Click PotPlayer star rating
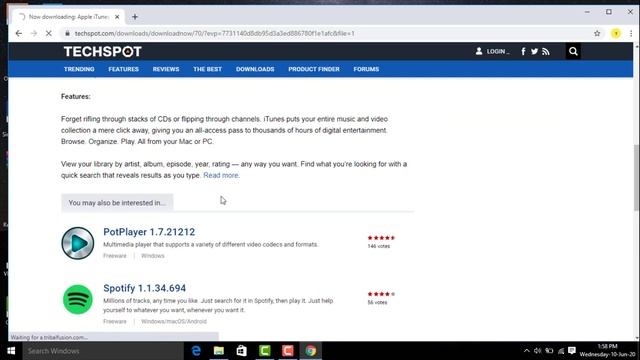 [x=381, y=238]
